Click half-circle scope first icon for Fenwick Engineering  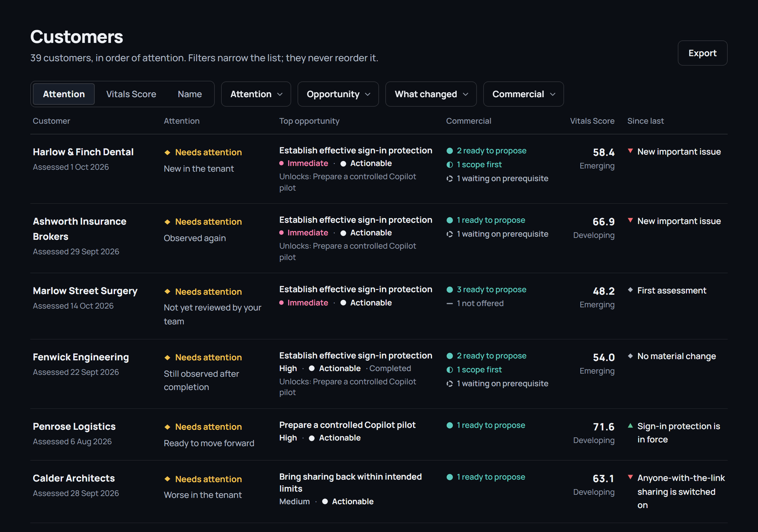[450, 370]
